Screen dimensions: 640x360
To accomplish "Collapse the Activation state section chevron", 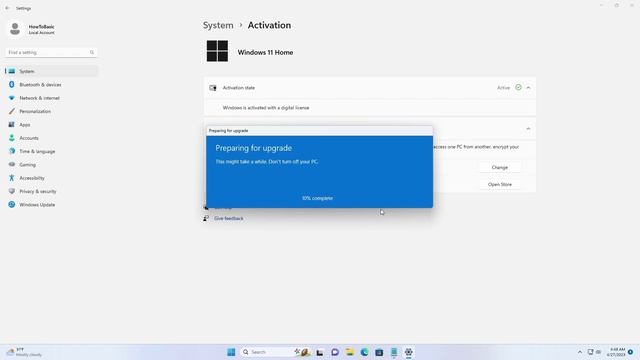I will click(x=528, y=87).
